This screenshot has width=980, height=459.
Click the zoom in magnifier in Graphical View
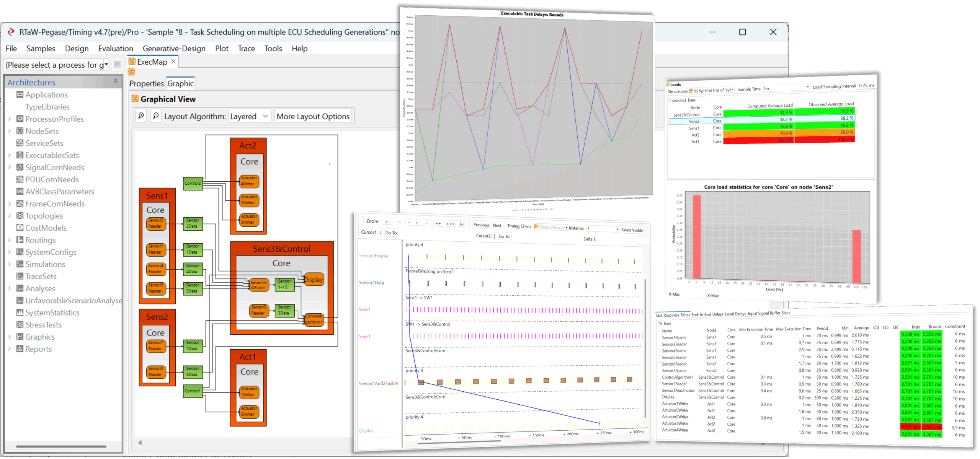pyautogui.click(x=141, y=116)
